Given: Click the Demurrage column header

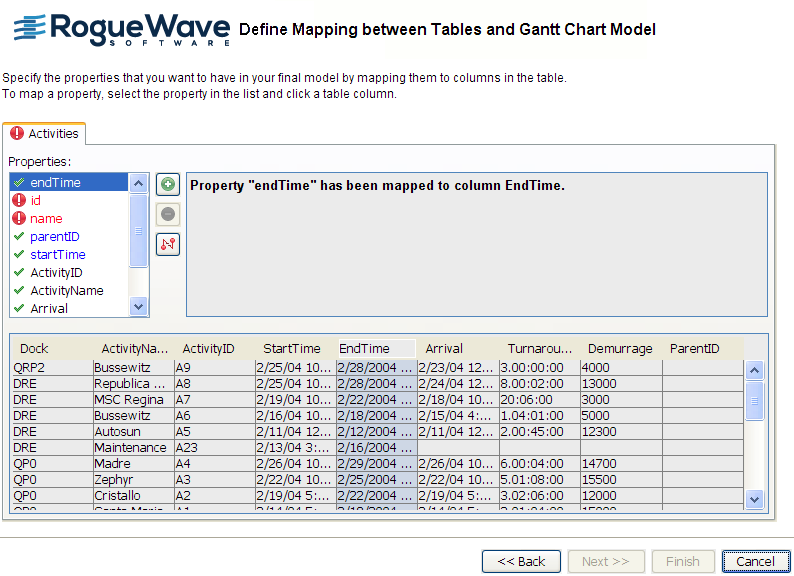Looking at the screenshot, I should 620,349.
